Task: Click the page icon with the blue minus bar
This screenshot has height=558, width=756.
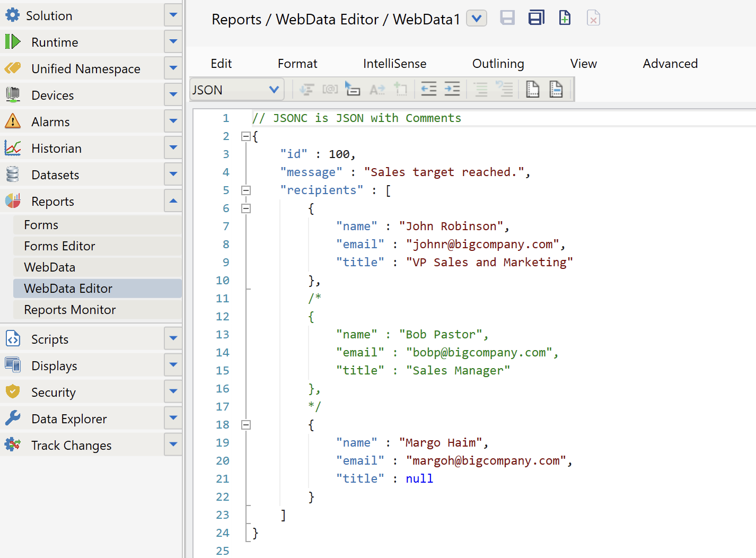Action: click(556, 89)
